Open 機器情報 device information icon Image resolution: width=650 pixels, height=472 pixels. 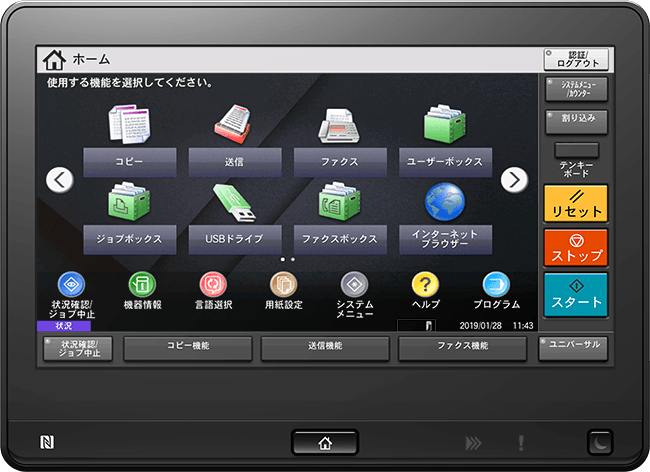142,285
